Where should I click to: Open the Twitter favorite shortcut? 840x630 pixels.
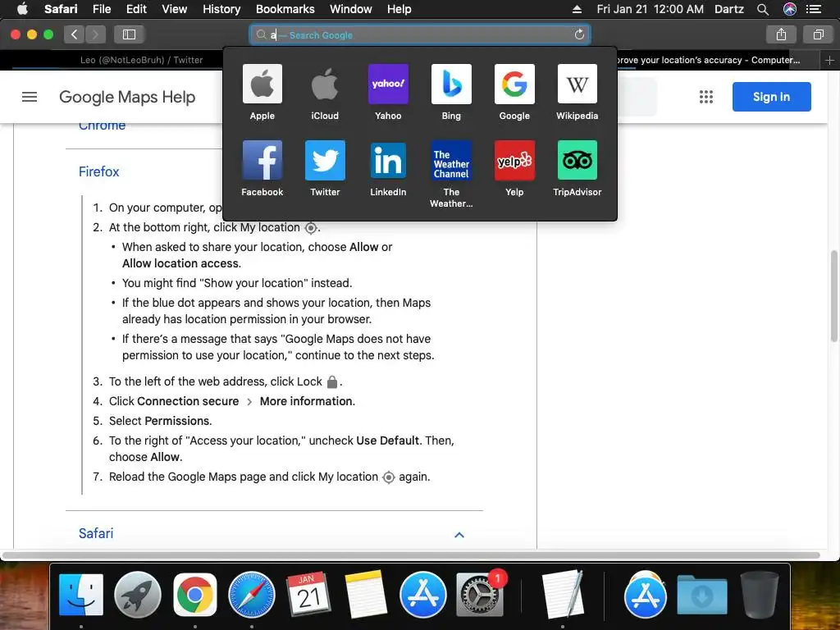pyautogui.click(x=325, y=169)
